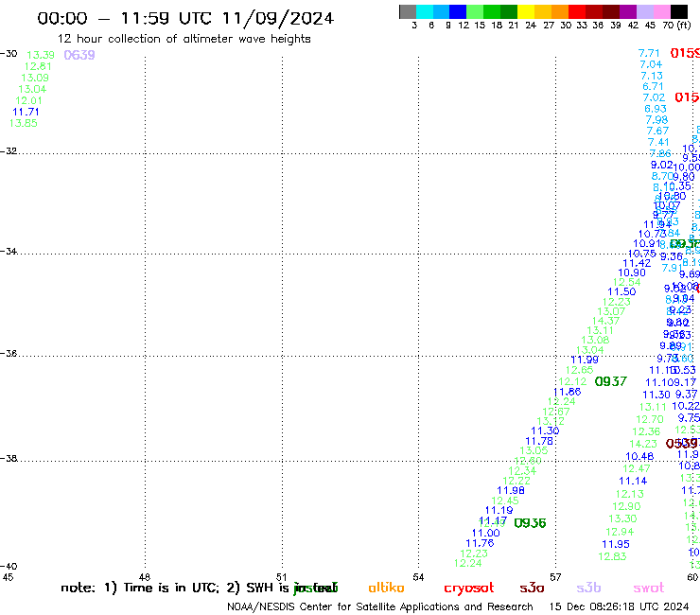Viewport: 700px width, 615px height.
Task: Click the '70 (ft)' legend scale label
Action: coord(676,26)
